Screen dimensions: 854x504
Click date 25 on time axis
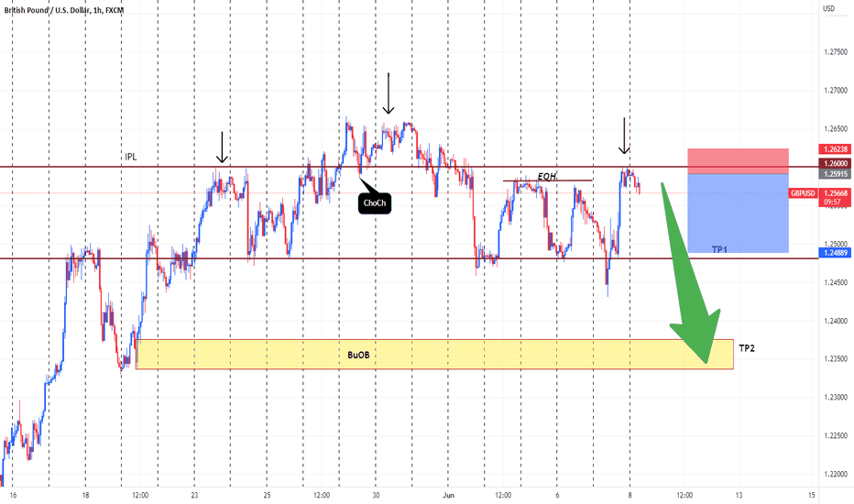[267, 495]
